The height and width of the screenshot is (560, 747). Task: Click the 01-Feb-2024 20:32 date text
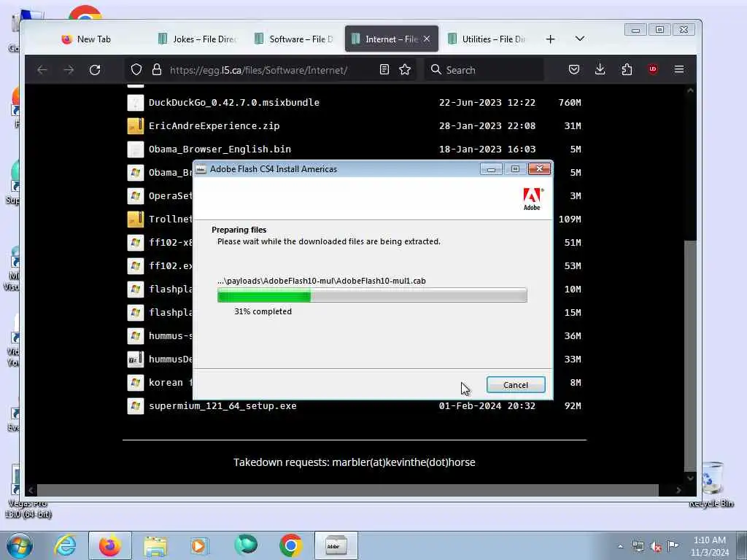coord(487,405)
